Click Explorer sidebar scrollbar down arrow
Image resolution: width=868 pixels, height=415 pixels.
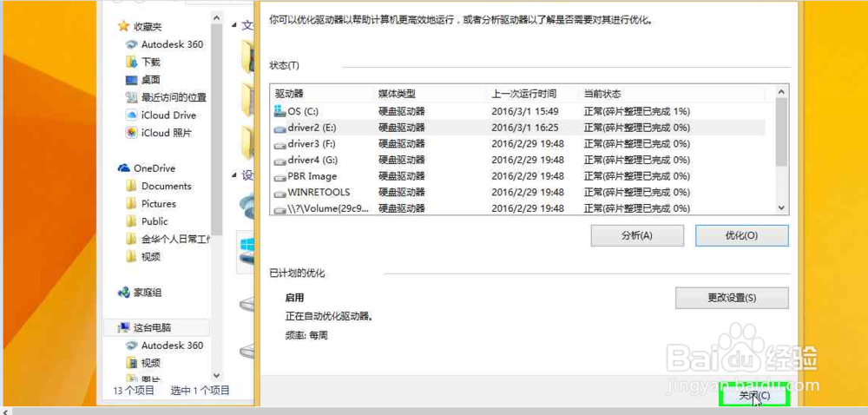[x=216, y=375]
